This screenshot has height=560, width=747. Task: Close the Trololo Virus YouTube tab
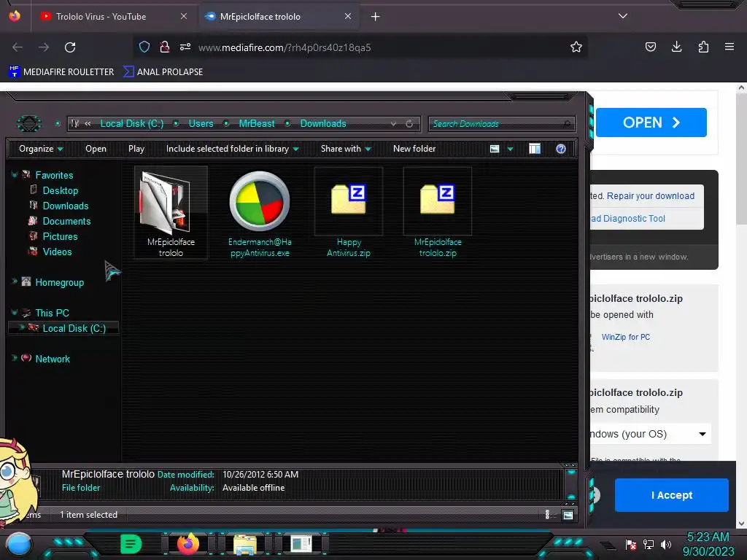click(x=184, y=16)
